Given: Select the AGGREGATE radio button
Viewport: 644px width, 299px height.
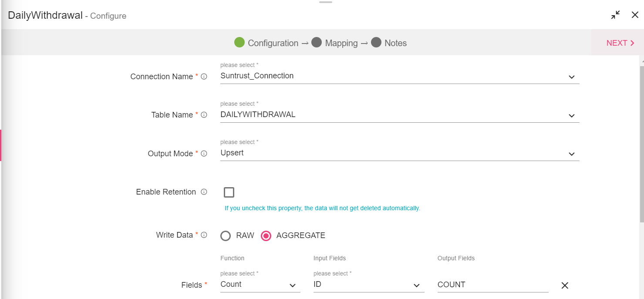Looking at the screenshot, I should (266, 236).
